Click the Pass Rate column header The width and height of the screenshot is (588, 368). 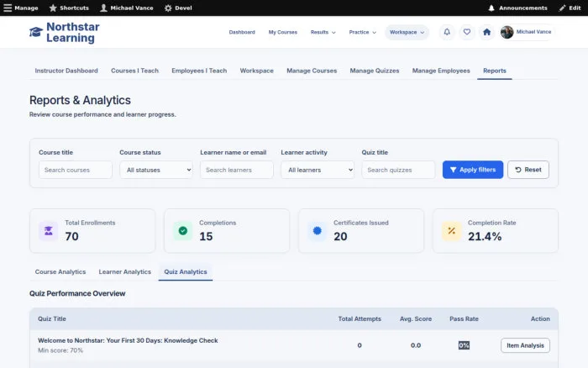pyautogui.click(x=464, y=319)
